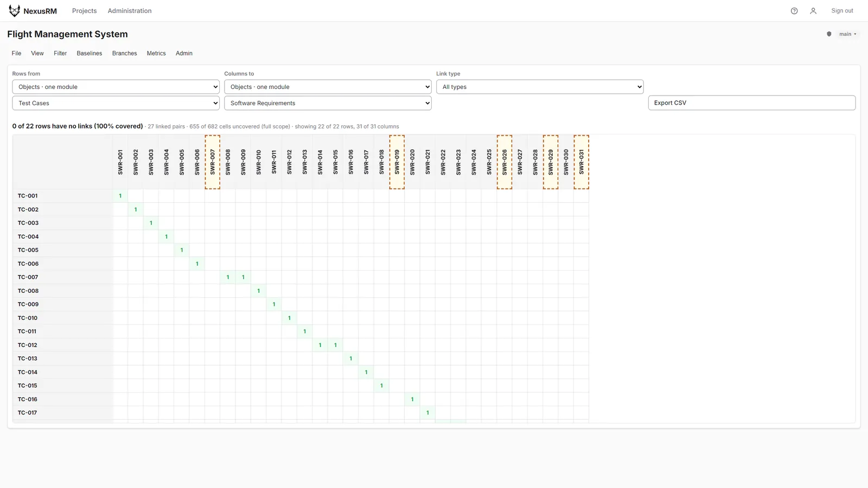Open the File menu
Screen dimensions: 868x488
(17, 53)
